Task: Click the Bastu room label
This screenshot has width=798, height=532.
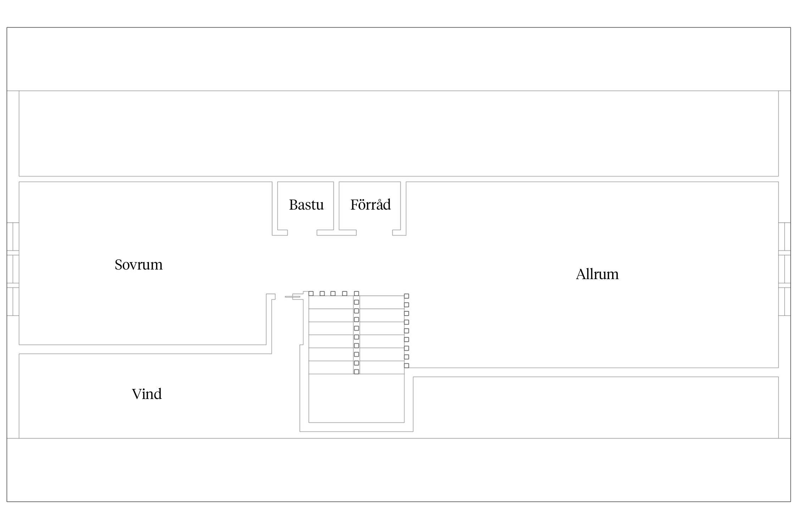Action: 306,205
